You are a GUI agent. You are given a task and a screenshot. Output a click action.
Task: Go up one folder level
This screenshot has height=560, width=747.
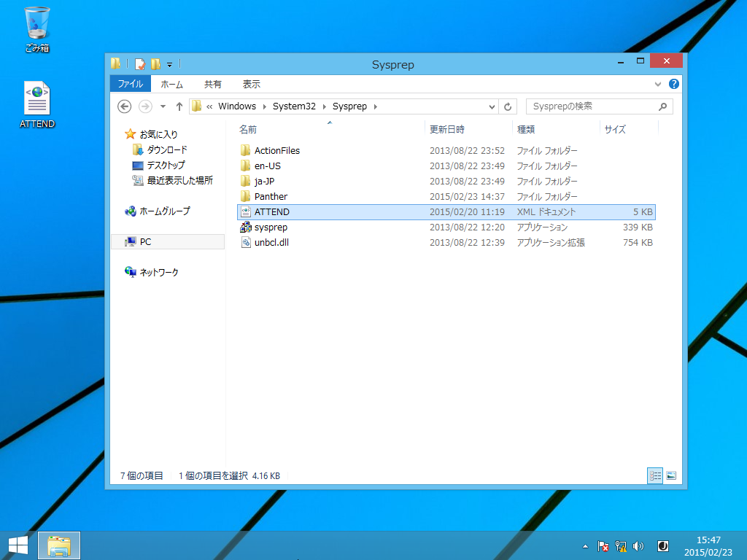pos(179,106)
